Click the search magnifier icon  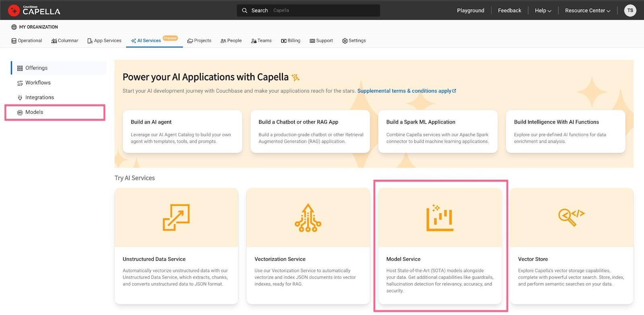click(x=244, y=10)
